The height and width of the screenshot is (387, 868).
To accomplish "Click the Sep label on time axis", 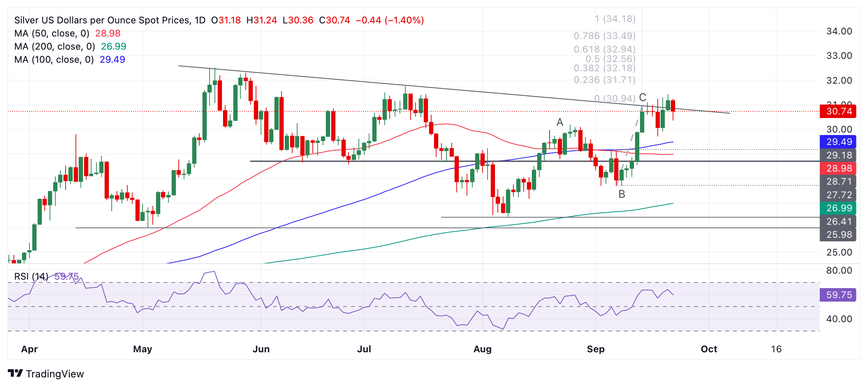I will click(x=595, y=349).
